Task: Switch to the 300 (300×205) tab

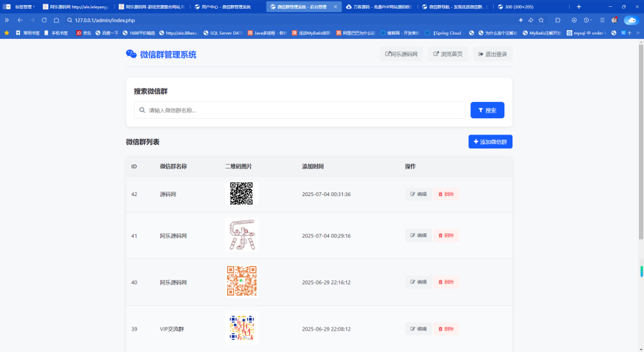Action: click(530, 6)
